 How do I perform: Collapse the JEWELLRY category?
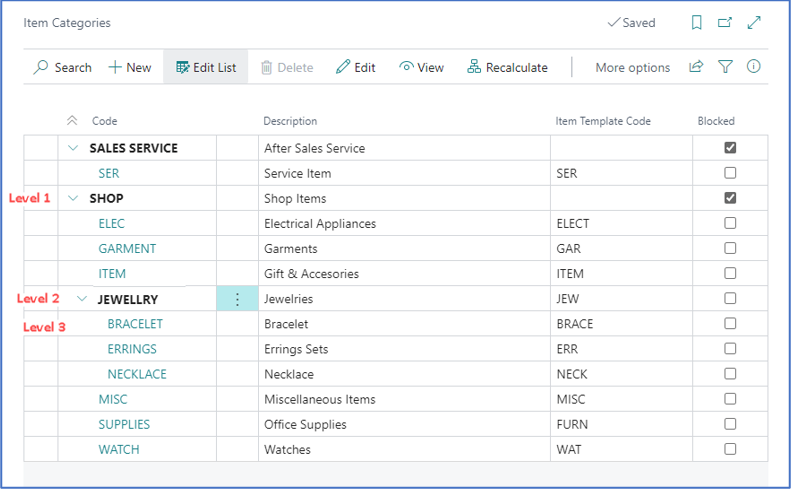(x=82, y=299)
